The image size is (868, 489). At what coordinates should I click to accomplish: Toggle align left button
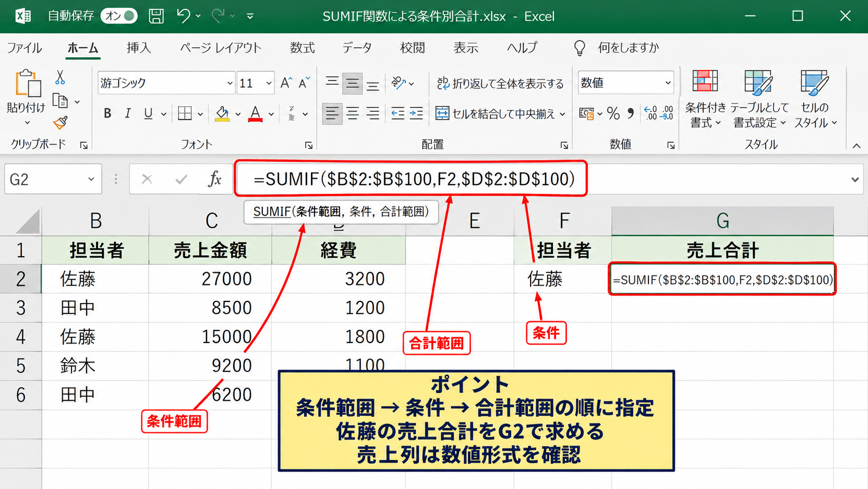click(x=332, y=113)
